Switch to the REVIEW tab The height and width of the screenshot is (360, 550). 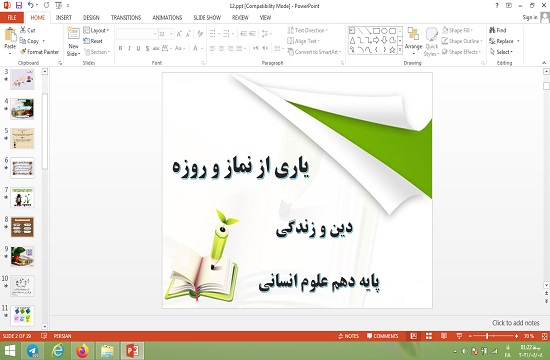coord(240,17)
